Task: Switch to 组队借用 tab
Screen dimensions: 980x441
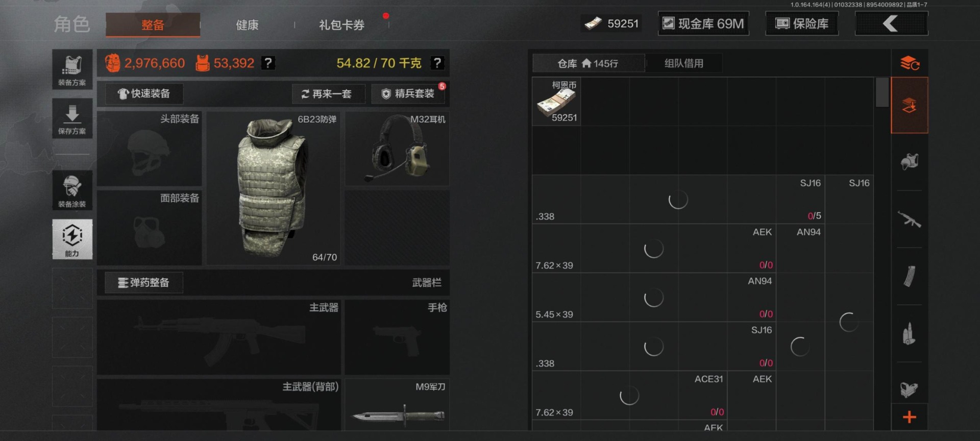Action: (x=684, y=63)
